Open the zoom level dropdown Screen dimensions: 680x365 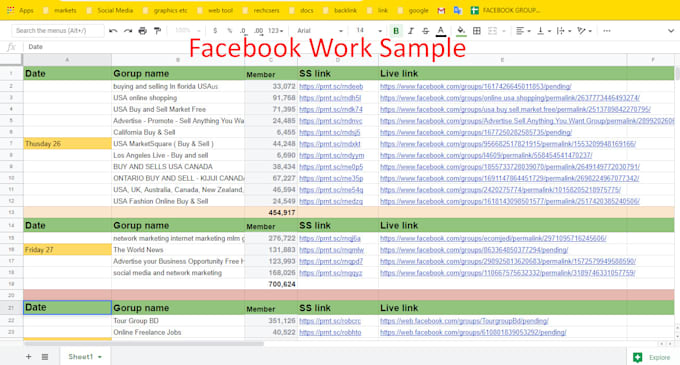tap(187, 31)
